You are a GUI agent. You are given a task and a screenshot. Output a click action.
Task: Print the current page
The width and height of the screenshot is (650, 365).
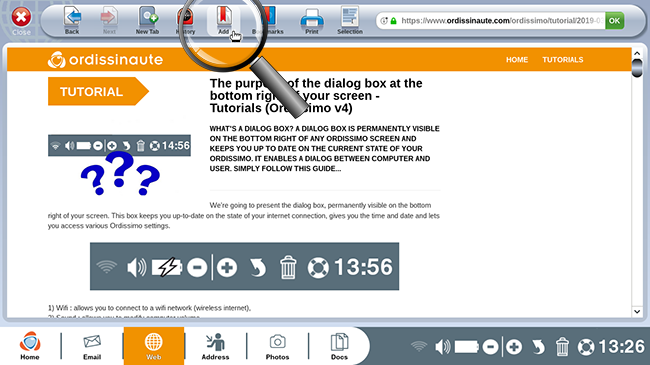(x=312, y=20)
